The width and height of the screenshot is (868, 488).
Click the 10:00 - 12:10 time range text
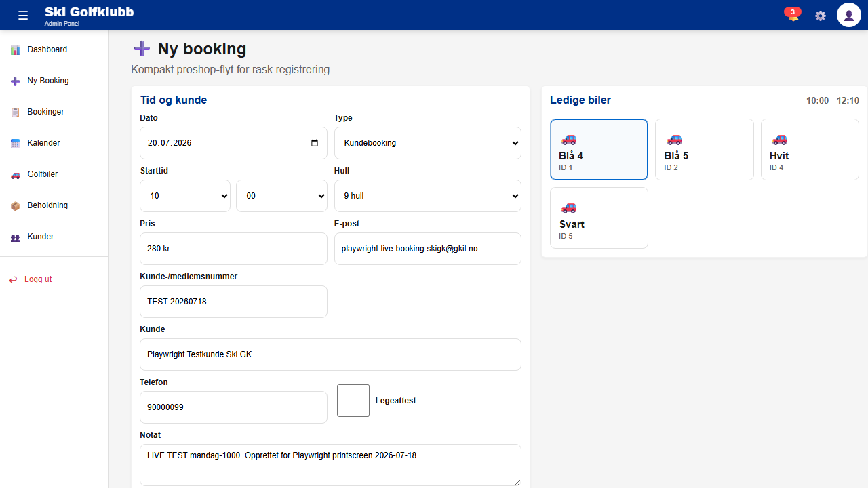point(833,100)
